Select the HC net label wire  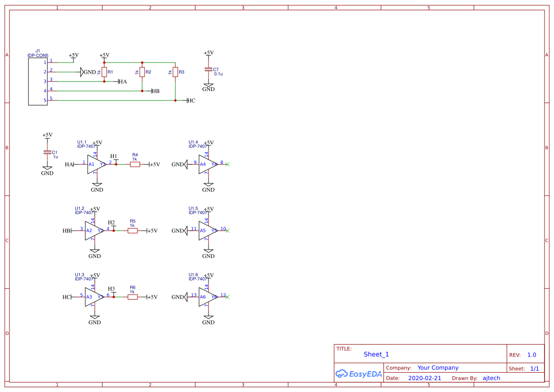[191, 100]
